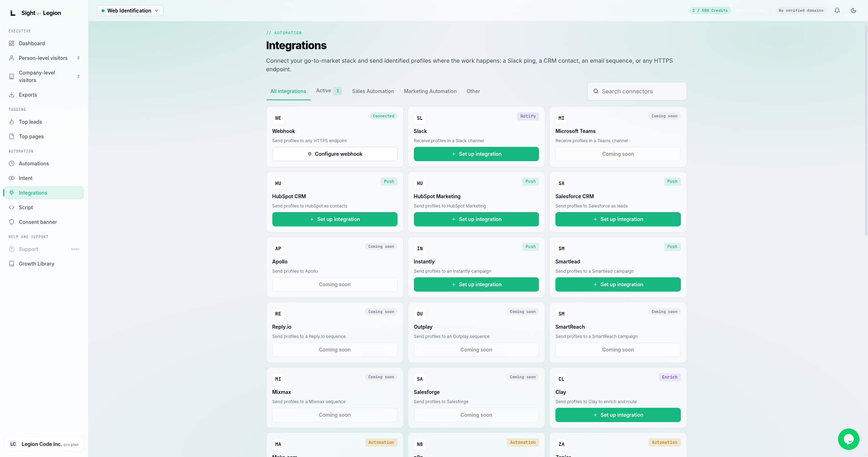The image size is (868, 457).
Task: Set up the Slack integration
Action: (476, 154)
